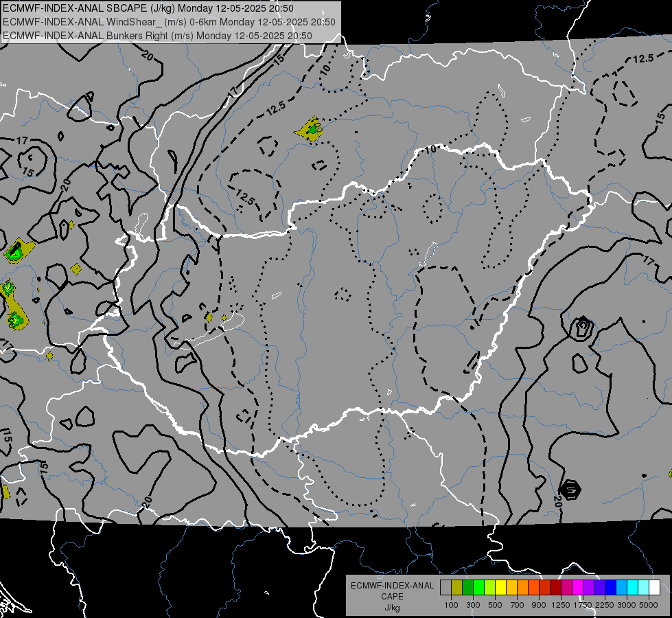Click the legend label '100'
This screenshot has height=618, width=672.
451,605
